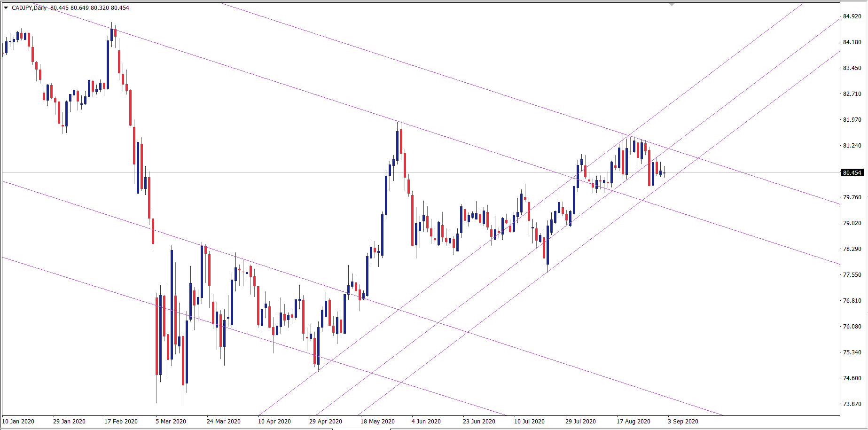Click the 10 Jan 2020 date label
868x430 pixels.
[18, 421]
